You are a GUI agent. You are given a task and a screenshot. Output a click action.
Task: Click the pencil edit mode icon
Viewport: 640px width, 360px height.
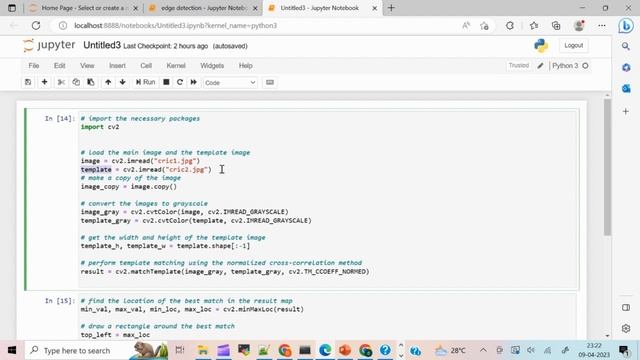click(x=540, y=66)
